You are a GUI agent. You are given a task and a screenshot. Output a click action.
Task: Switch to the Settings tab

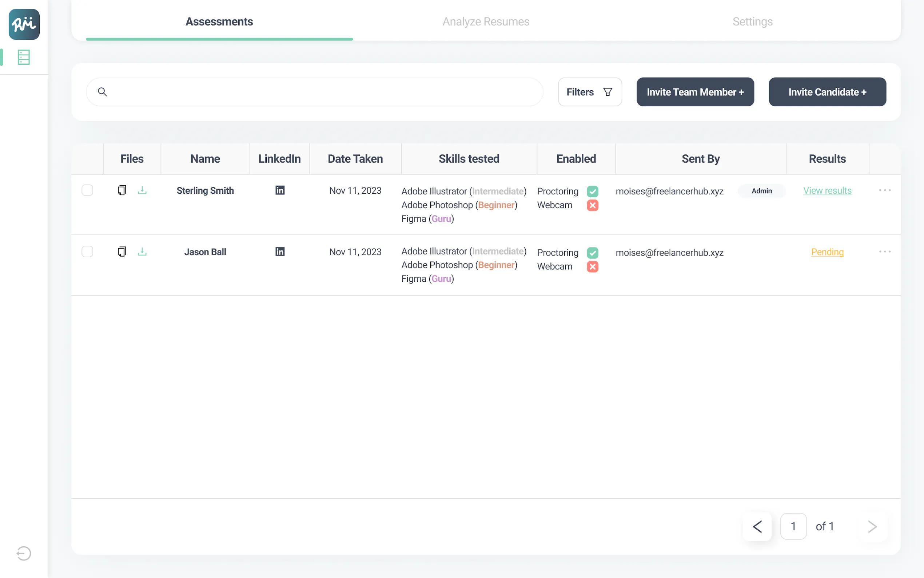click(x=752, y=21)
